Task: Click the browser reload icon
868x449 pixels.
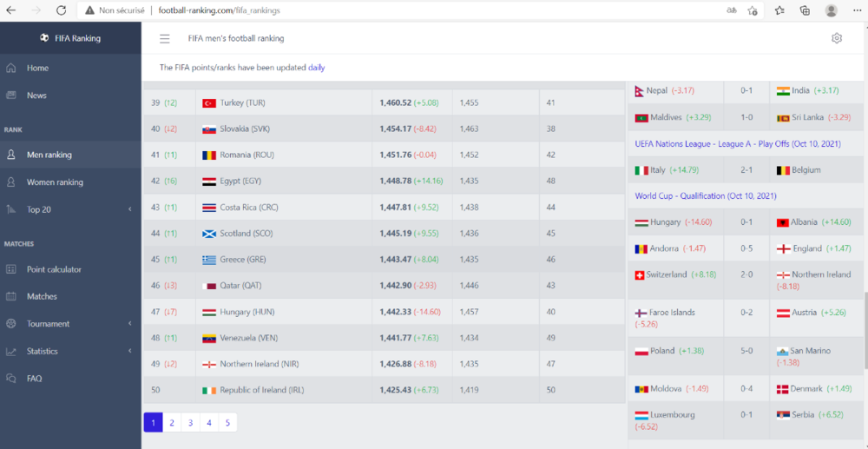Action: [x=61, y=10]
